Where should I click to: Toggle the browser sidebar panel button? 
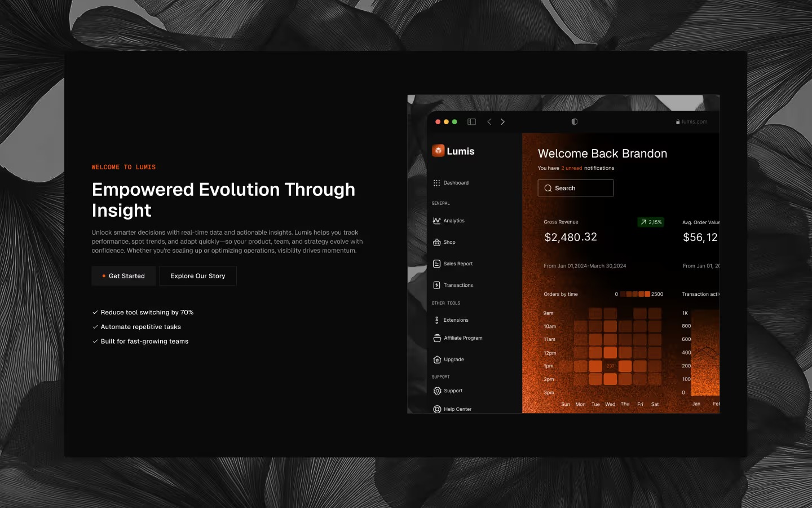471,122
